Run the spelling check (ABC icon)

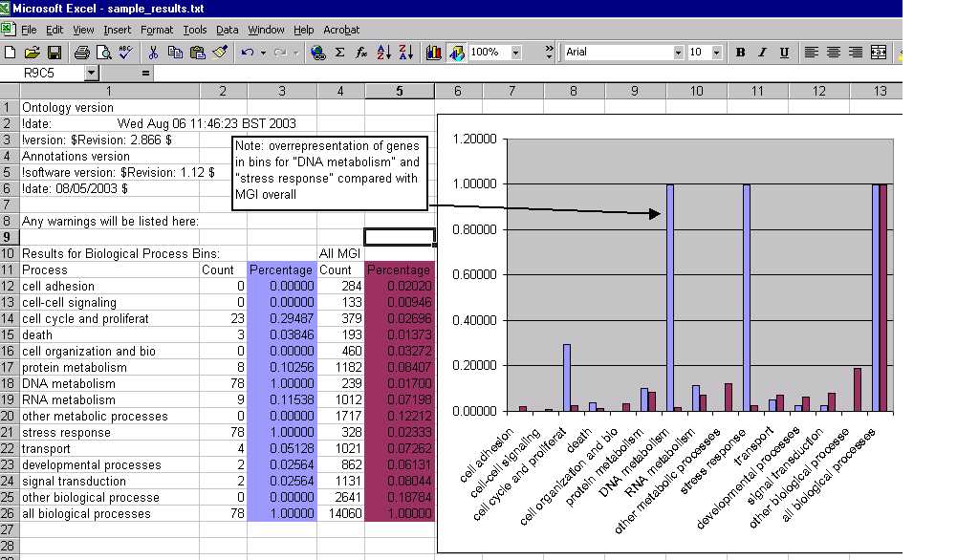pos(125,53)
